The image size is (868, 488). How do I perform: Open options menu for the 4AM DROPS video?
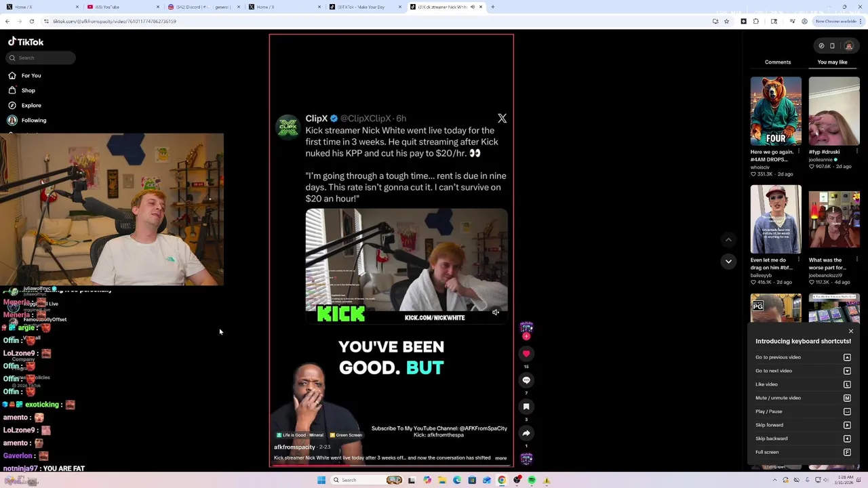point(799,151)
